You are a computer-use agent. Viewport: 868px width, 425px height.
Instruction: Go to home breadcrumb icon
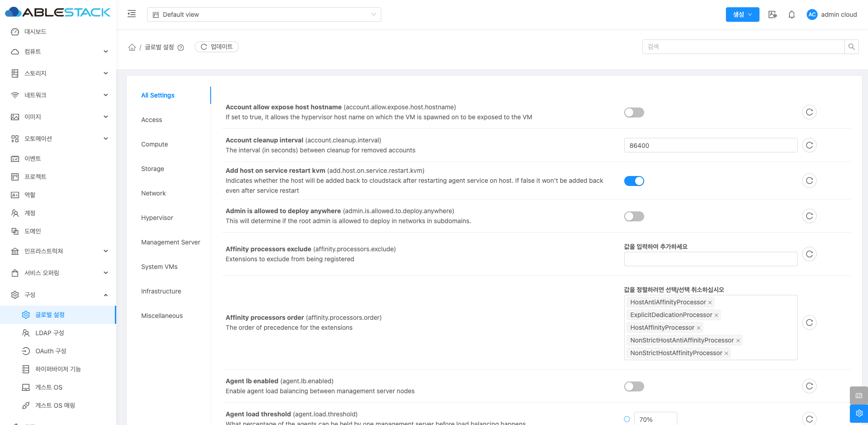(132, 47)
